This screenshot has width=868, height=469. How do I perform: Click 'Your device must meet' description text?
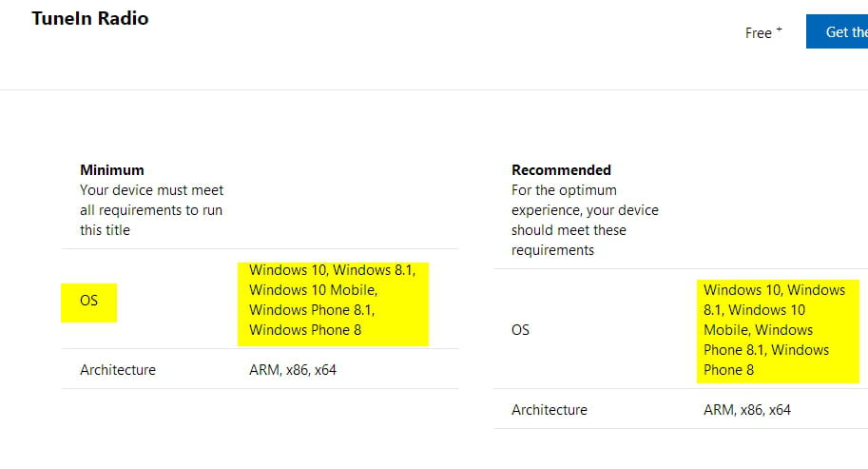152,190
